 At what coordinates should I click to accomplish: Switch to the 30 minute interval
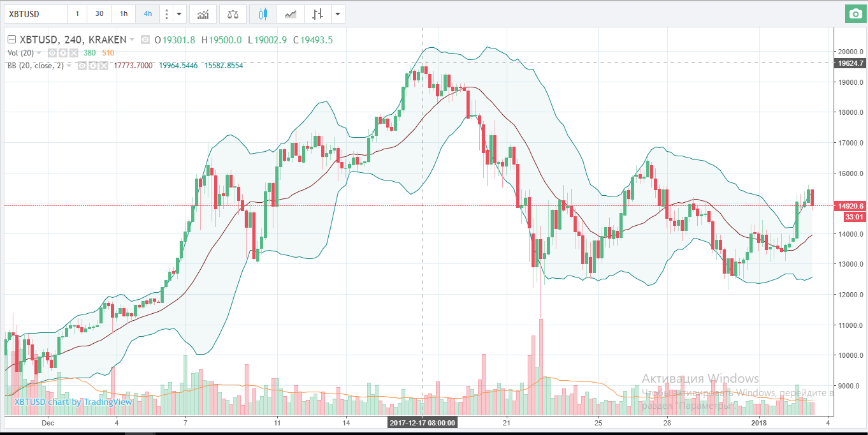tap(99, 13)
